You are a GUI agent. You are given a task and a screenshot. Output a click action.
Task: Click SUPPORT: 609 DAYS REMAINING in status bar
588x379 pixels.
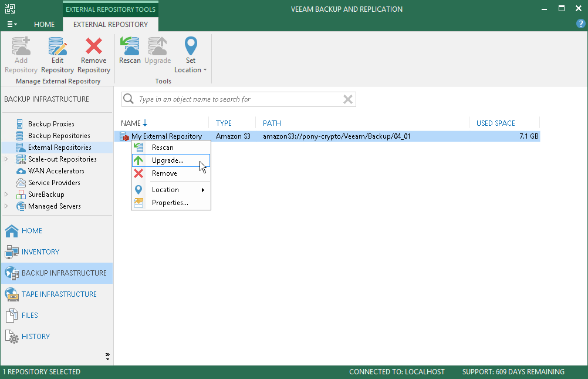point(513,372)
